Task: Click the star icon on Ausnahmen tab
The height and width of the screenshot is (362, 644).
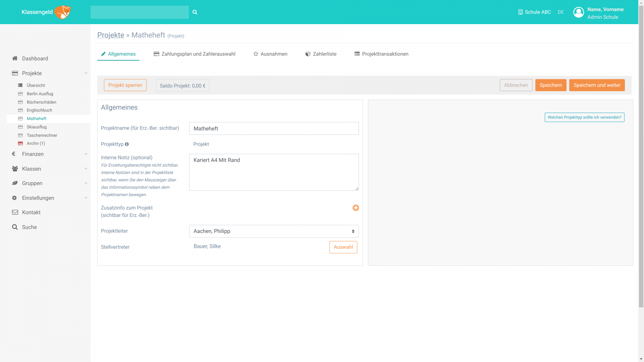Action: point(256,54)
